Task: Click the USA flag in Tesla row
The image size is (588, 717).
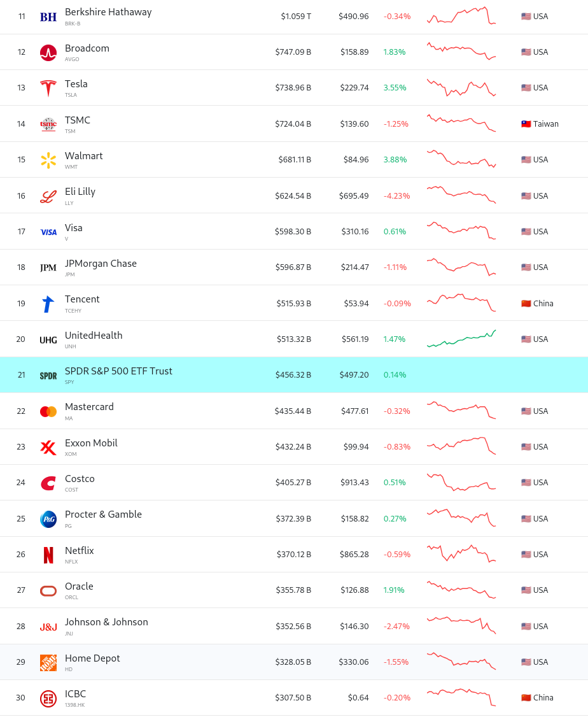Action: tap(526, 88)
